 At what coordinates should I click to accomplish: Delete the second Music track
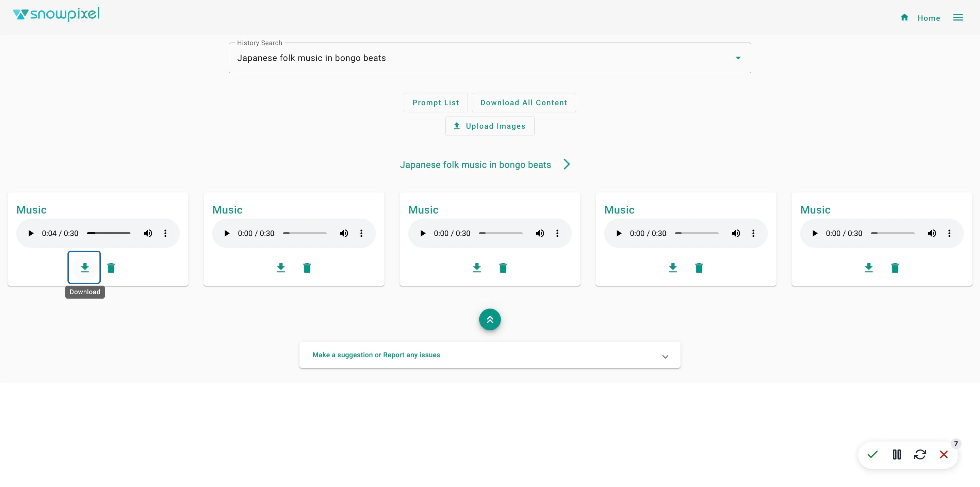[307, 268]
